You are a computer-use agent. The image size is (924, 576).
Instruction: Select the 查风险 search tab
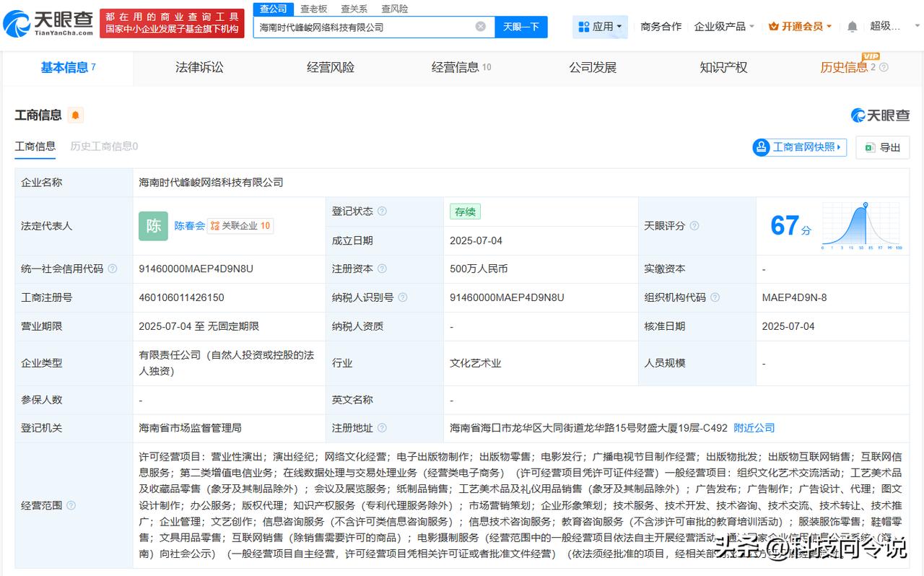pyautogui.click(x=394, y=9)
